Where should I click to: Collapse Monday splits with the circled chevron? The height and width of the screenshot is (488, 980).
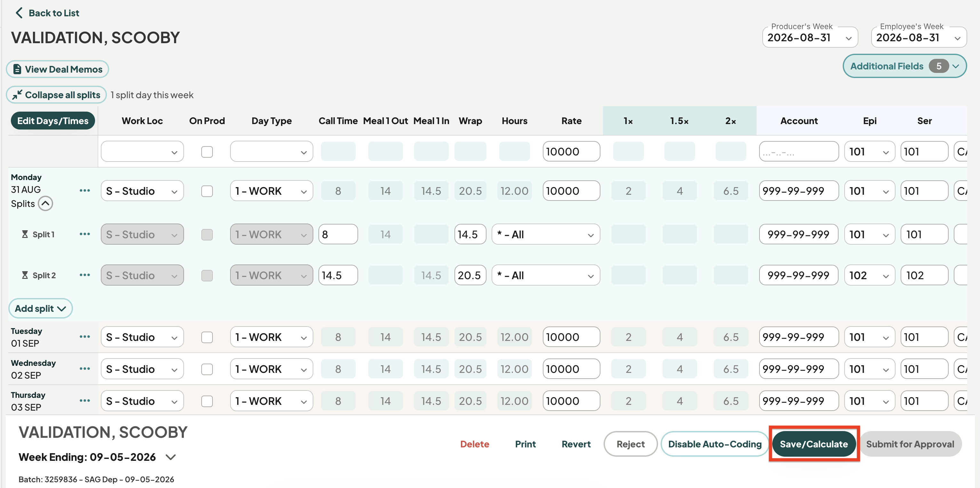click(x=45, y=203)
